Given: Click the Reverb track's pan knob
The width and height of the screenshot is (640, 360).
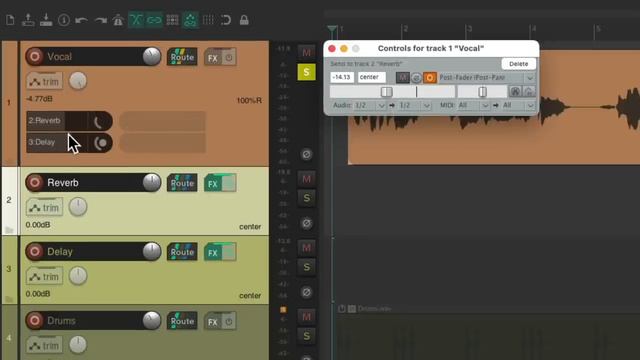Looking at the screenshot, I should point(78,207).
